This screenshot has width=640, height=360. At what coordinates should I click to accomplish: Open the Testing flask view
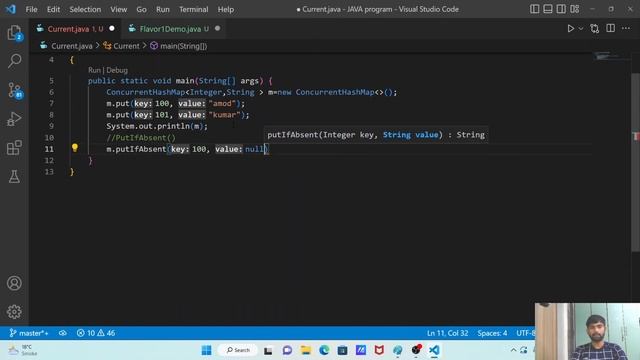click(14, 177)
